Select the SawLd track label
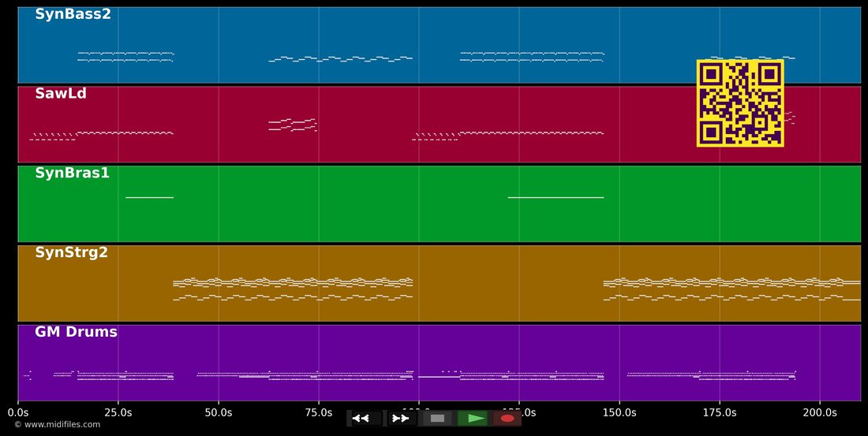The width and height of the screenshot is (868, 436). pyautogui.click(x=61, y=94)
